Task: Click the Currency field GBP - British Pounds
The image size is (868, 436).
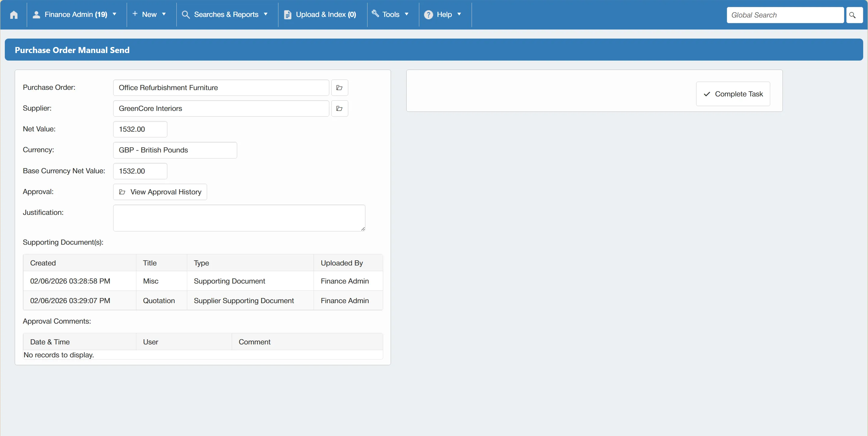Action: pos(175,150)
